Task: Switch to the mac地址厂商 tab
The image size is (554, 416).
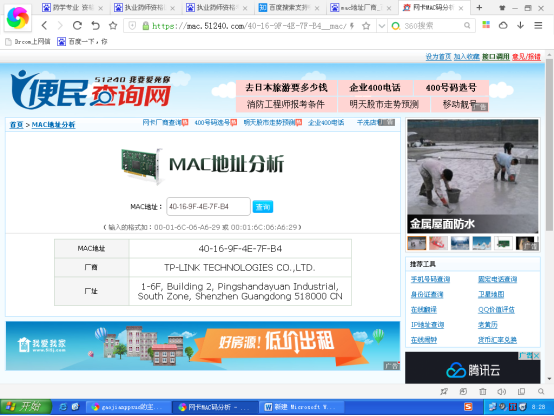Action: (x=361, y=7)
